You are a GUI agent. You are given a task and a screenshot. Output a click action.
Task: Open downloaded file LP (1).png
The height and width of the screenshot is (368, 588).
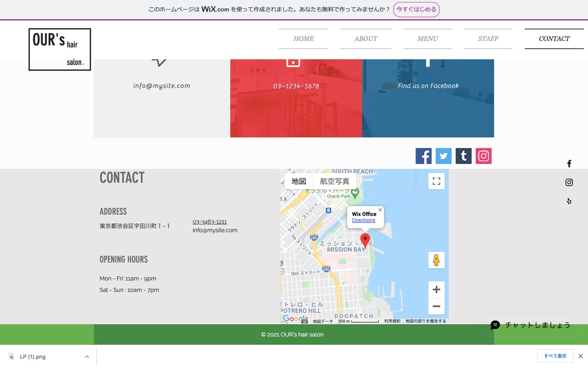[x=33, y=357]
